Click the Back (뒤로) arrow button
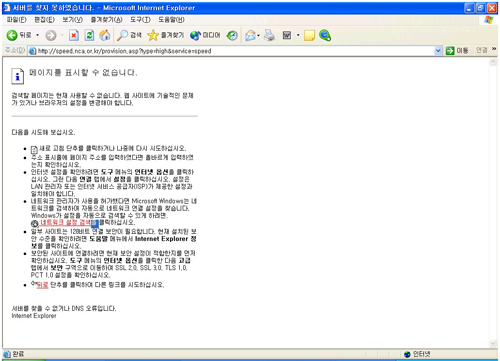Image resolution: width=500 pixels, height=361 pixels. point(19,35)
